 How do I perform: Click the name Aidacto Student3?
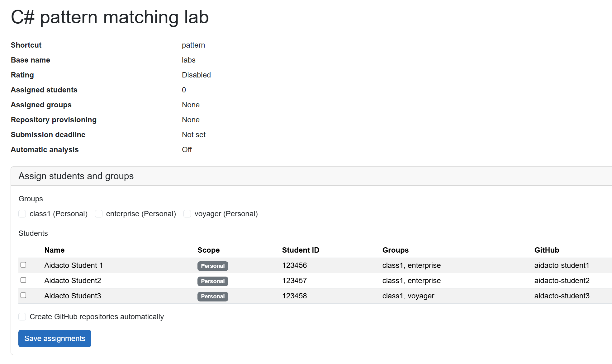point(73,296)
